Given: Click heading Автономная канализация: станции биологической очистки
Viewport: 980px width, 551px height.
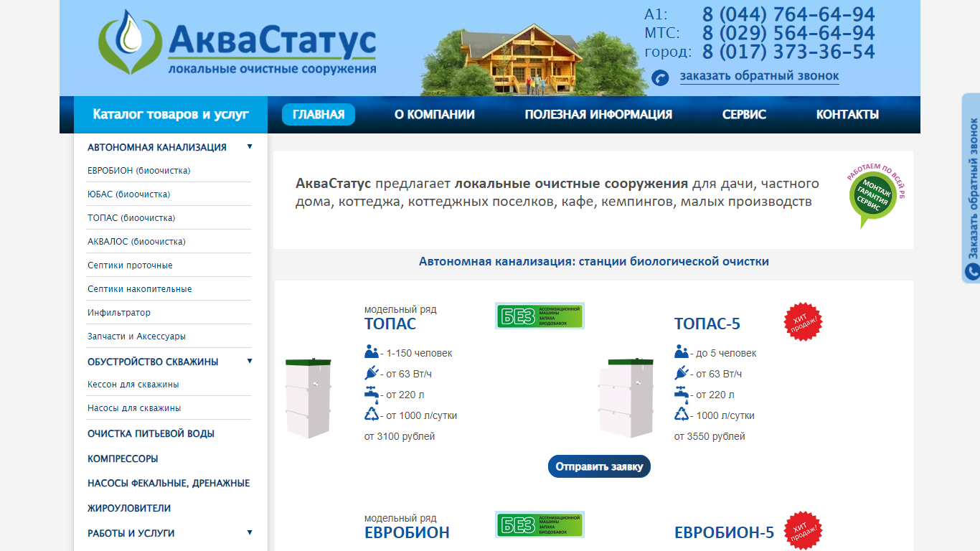Looking at the screenshot, I should pos(594,261).
